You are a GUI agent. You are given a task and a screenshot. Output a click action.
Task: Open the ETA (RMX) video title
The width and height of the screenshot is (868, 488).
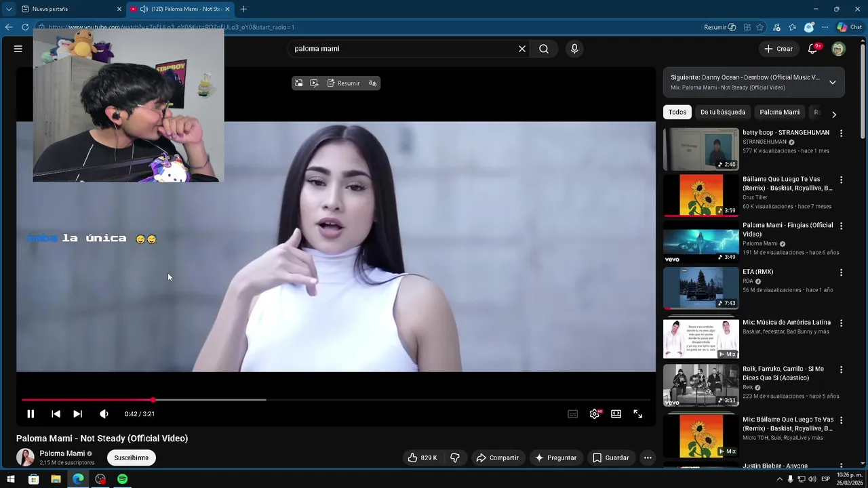pos(757,272)
